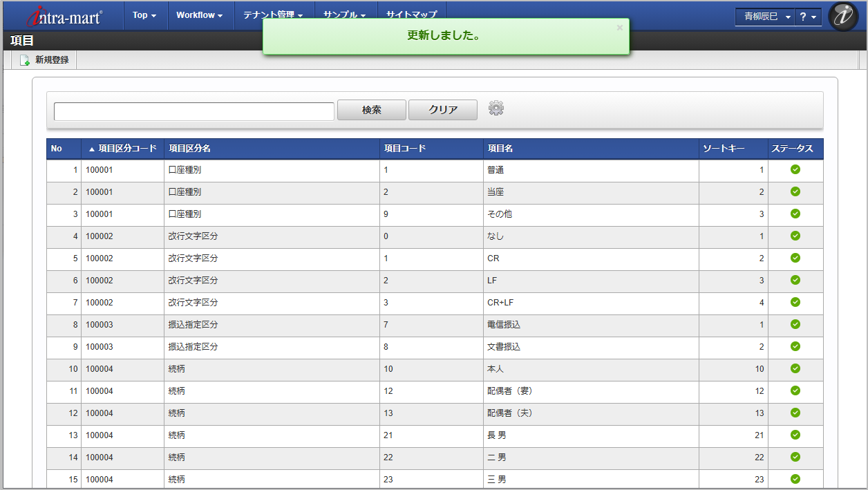Image resolution: width=868 pixels, height=490 pixels.
Task: Click the 検索 button
Action: (372, 110)
